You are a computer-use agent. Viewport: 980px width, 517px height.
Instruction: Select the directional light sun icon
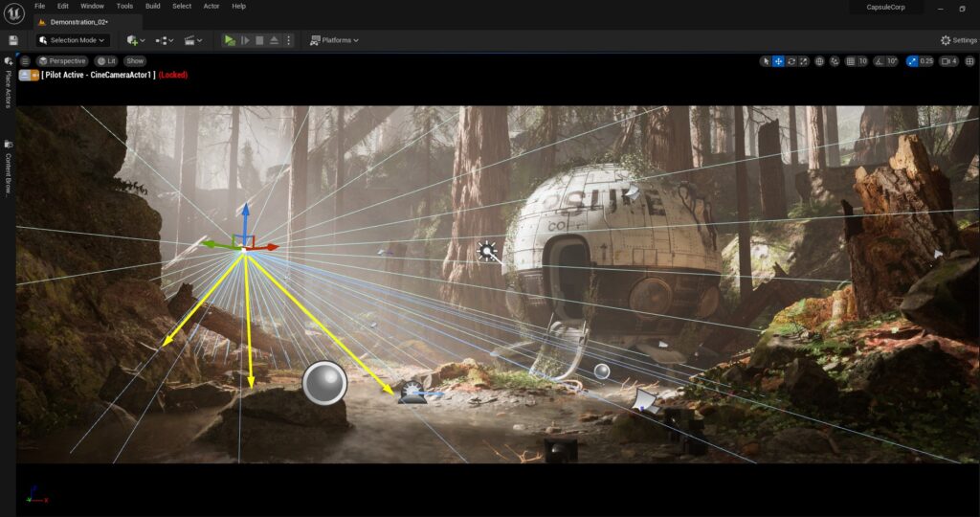(x=487, y=251)
